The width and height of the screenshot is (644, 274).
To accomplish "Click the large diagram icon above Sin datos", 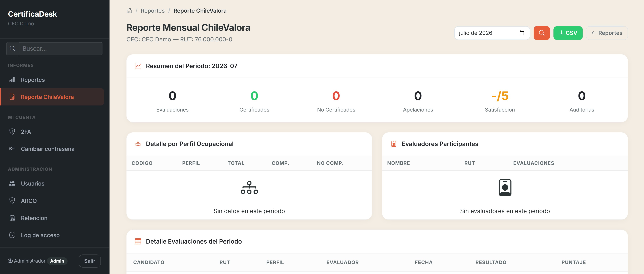I will point(249,188).
